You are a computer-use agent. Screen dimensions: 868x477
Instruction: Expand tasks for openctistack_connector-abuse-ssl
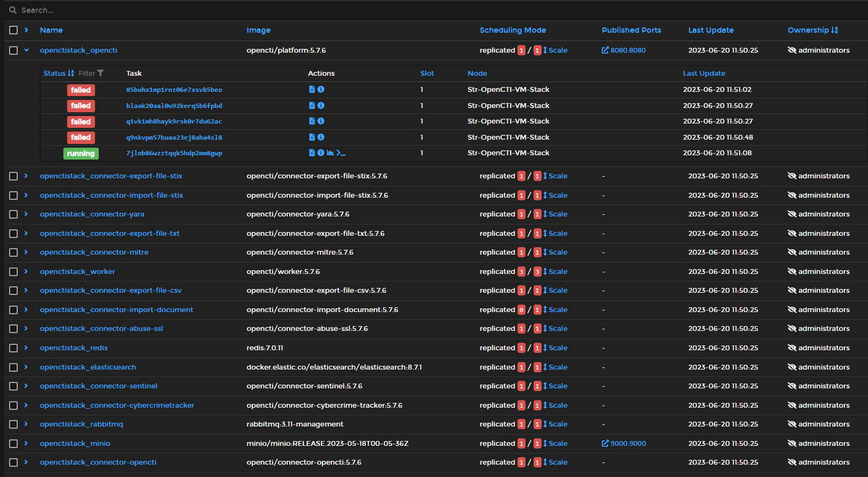coord(26,328)
